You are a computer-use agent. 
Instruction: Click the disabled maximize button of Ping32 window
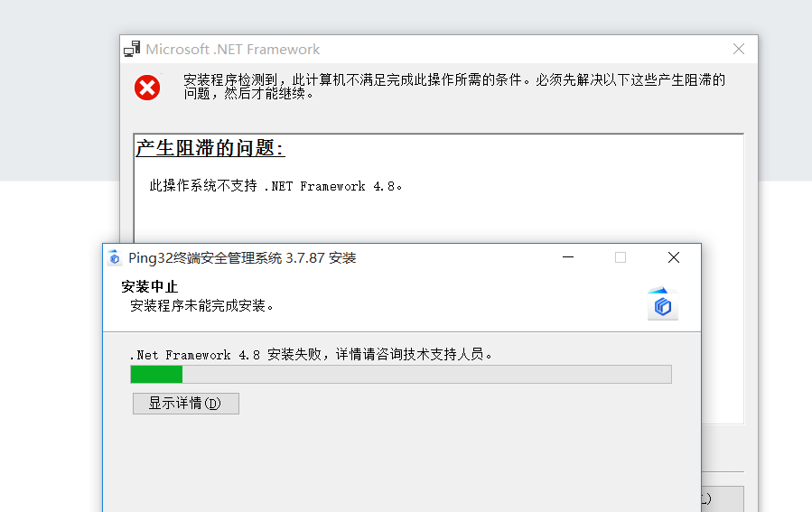pyautogui.click(x=621, y=257)
